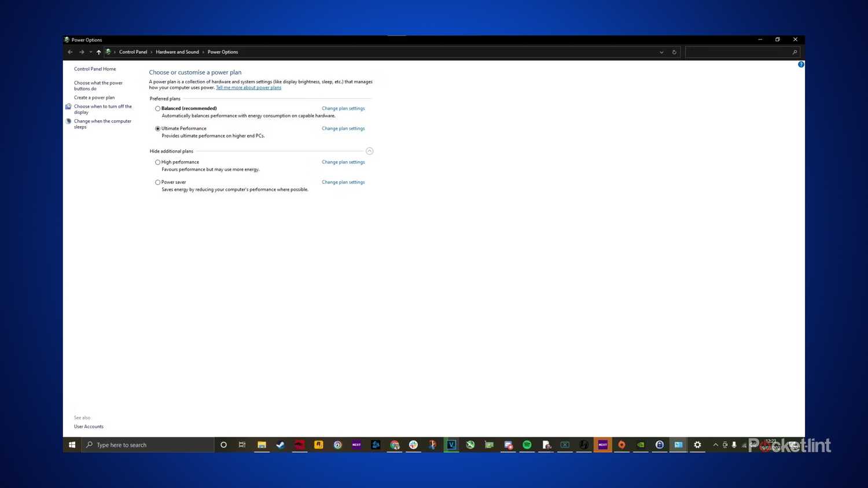Open Tell me more about power plans
868x488 pixels.
tap(248, 88)
